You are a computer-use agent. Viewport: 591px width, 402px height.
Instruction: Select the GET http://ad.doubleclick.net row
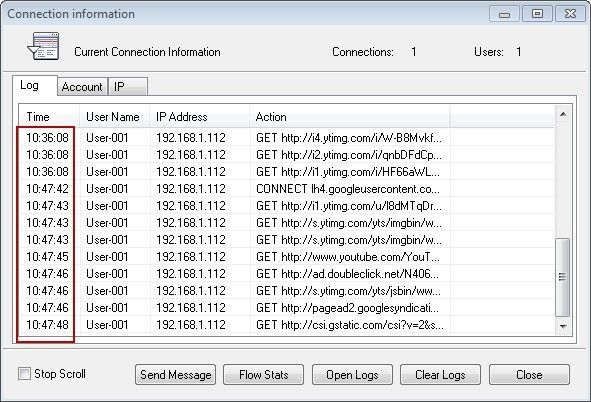click(x=286, y=274)
